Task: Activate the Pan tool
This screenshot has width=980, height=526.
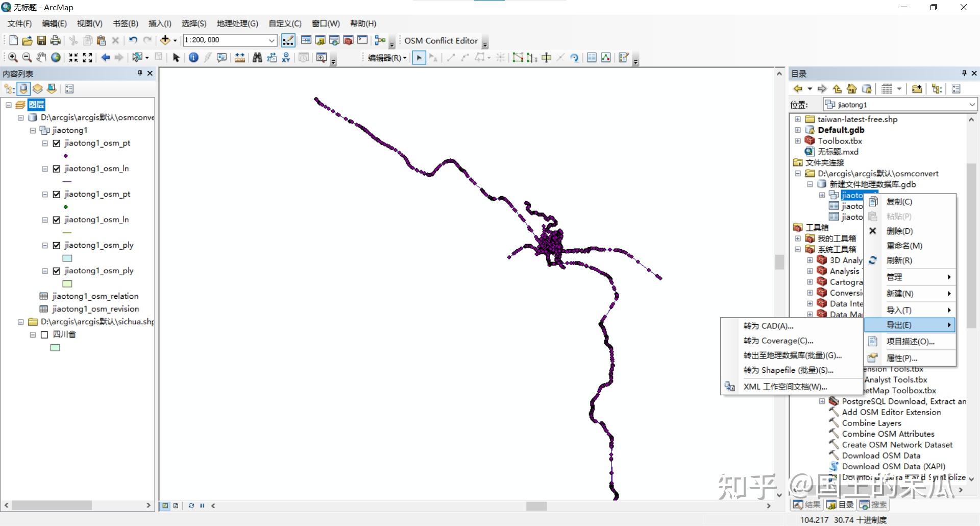Action: (41, 57)
